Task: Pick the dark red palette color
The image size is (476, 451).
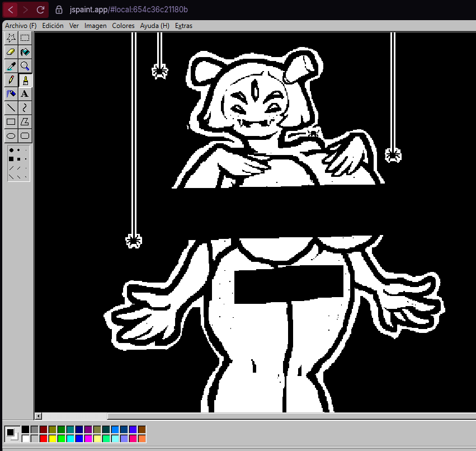Action: click(x=44, y=429)
